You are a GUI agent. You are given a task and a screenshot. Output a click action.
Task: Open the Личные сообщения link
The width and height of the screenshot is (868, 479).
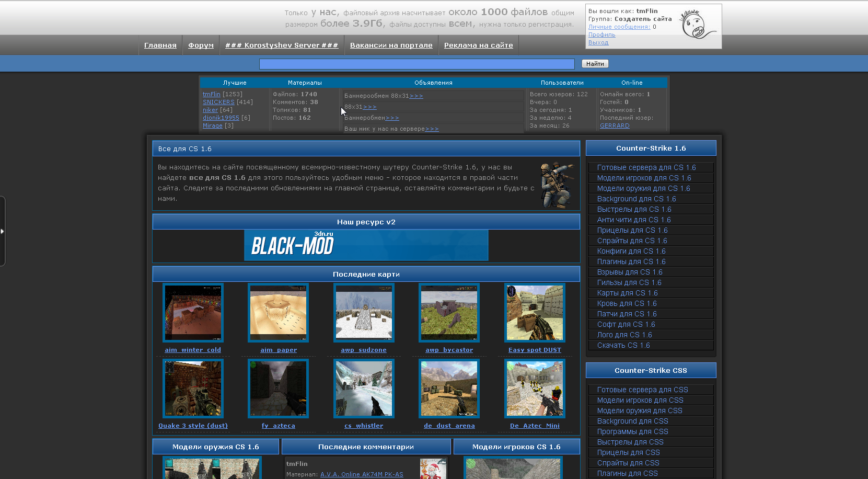[619, 27]
